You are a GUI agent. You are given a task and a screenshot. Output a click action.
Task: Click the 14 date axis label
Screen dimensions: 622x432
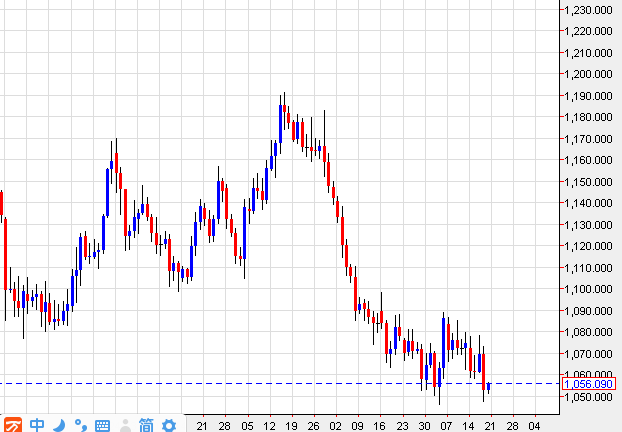click(468, 426)
